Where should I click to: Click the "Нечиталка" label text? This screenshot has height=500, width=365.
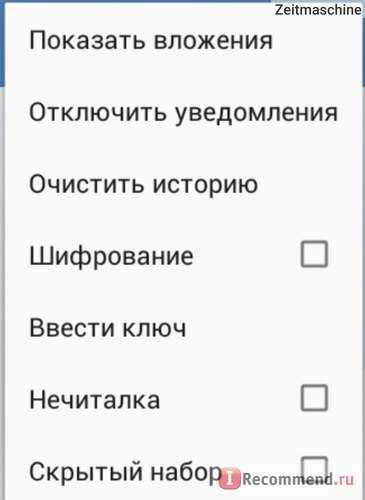(x=95, y=399)
